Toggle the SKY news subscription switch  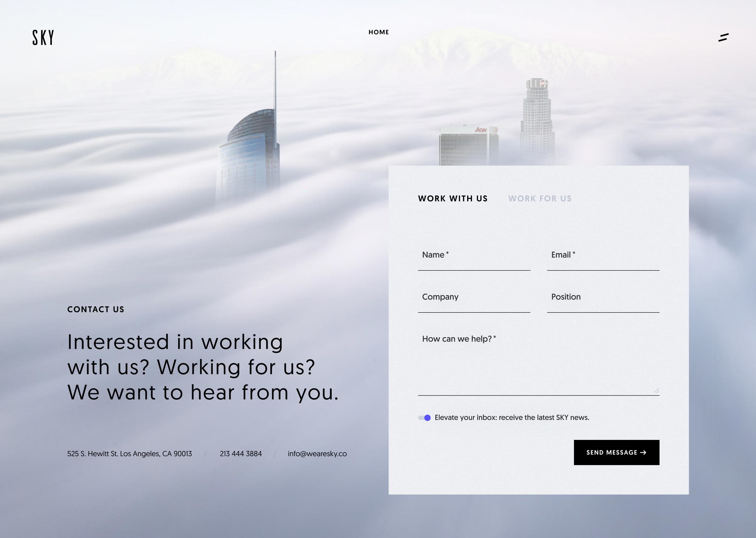pyautogui.click(x=422, y=418)
